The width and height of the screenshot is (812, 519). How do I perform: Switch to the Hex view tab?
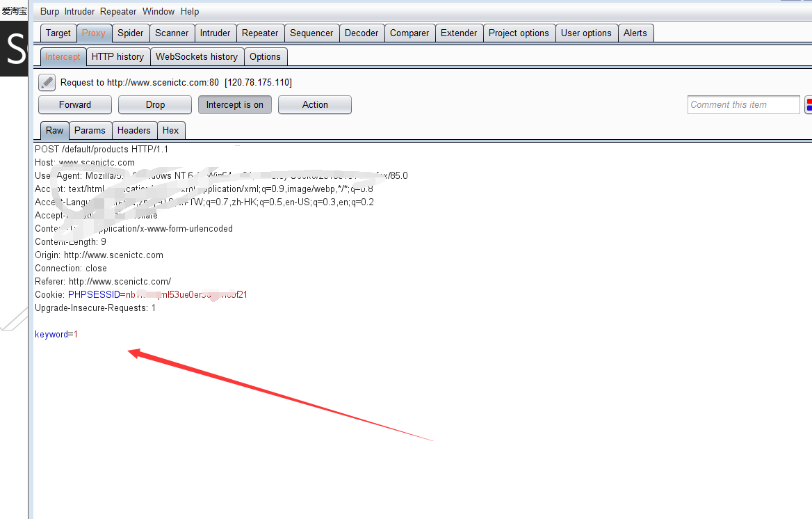click(170, 131)
